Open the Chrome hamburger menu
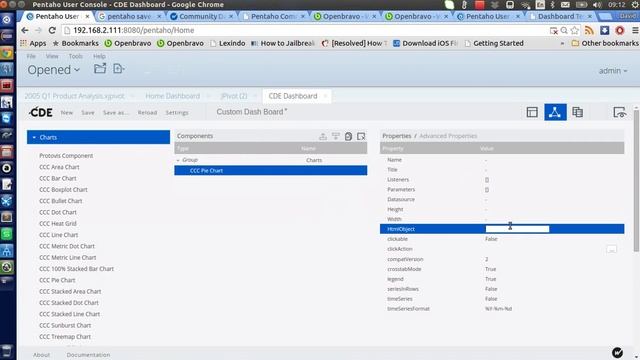Image resolution: width=640 pixels, height=360 pixels. (x=635, y=30)
